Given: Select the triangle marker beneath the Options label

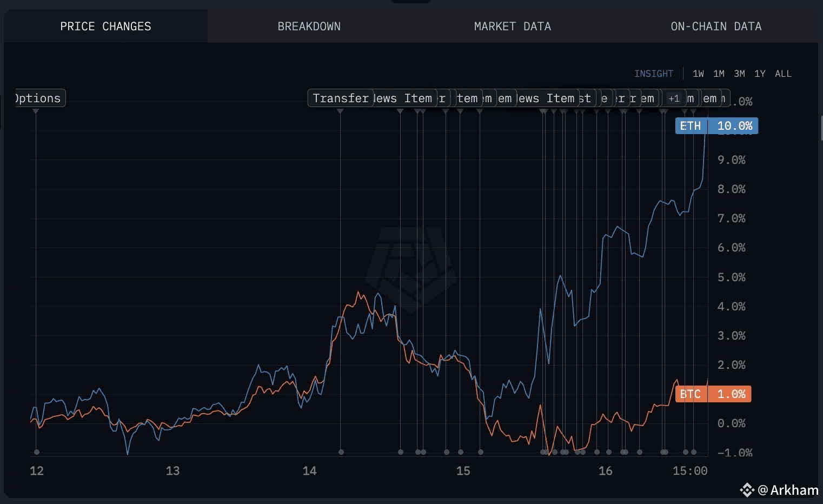Looking at the screenshot, I should point(36,111).
